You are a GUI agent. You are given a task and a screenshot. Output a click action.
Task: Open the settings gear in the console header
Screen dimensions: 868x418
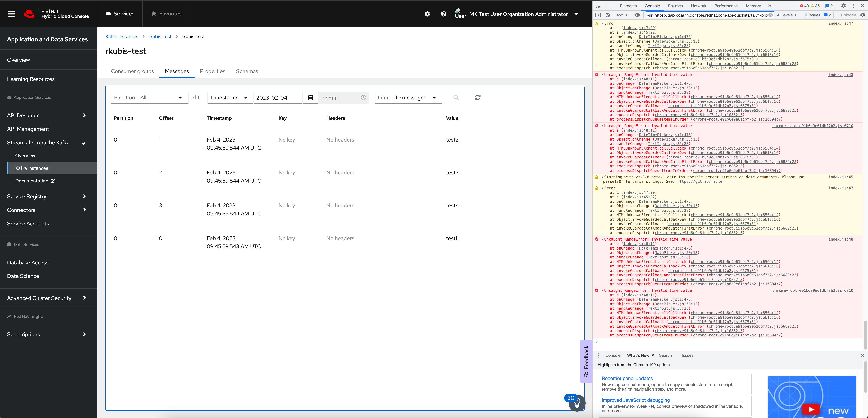tap(427, 14)
